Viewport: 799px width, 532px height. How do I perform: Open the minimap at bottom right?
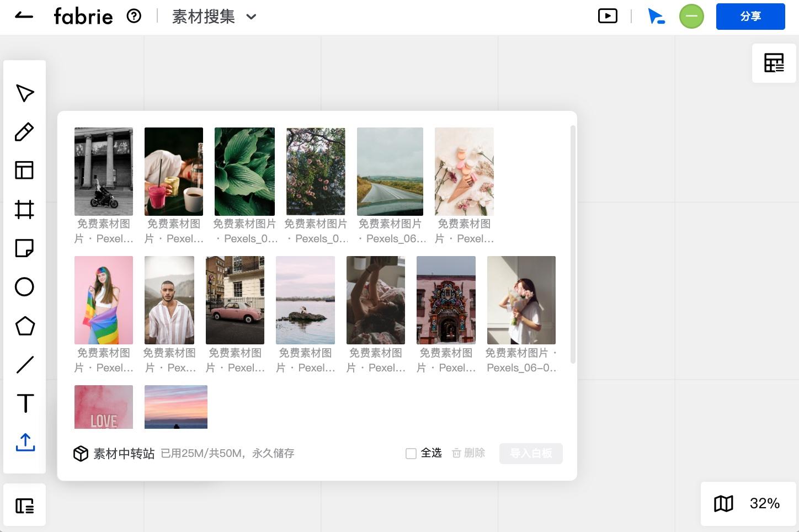pos(723,503)
